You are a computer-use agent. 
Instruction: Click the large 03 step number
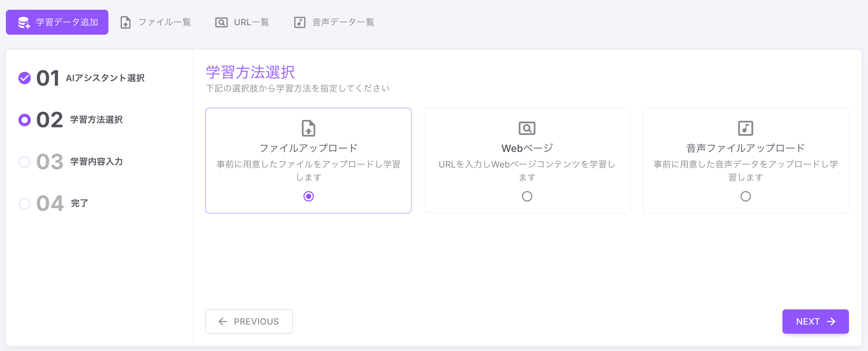[50, 162]
